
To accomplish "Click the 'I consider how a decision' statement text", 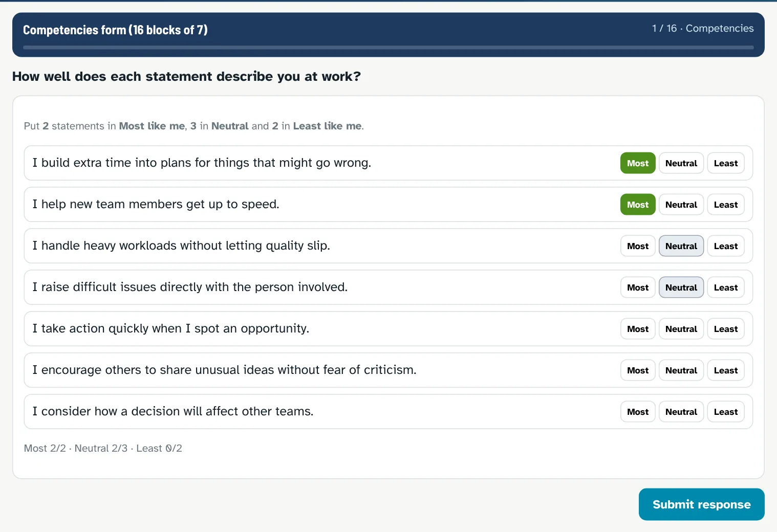I will [x=173, y=411].
